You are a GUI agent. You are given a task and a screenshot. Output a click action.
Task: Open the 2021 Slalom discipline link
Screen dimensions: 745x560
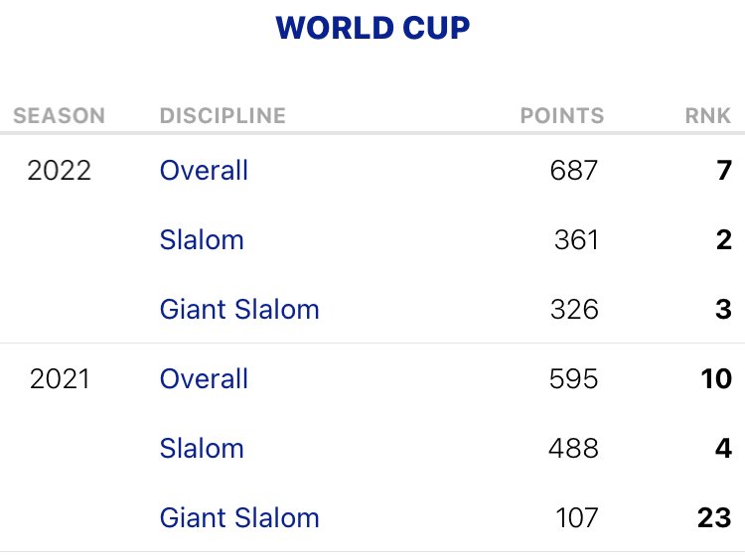202,448
